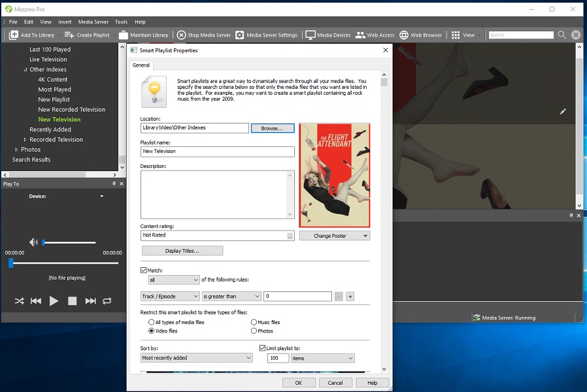Close the Play To panel
Image resolution: width=587 pixels, height=392 pixels.
click(122, 184)
